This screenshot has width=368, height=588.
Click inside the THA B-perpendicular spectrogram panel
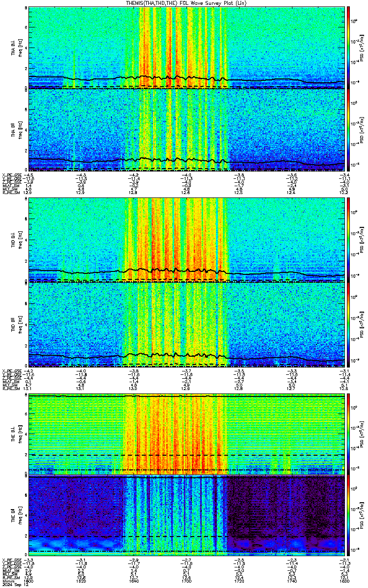[186, 47]
